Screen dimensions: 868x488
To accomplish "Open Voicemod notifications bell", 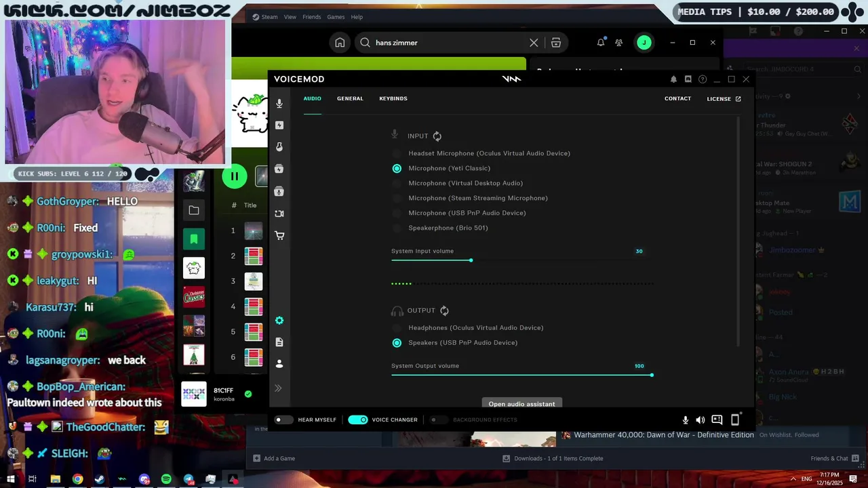I will pyautogui.click(x=673, y=79).
